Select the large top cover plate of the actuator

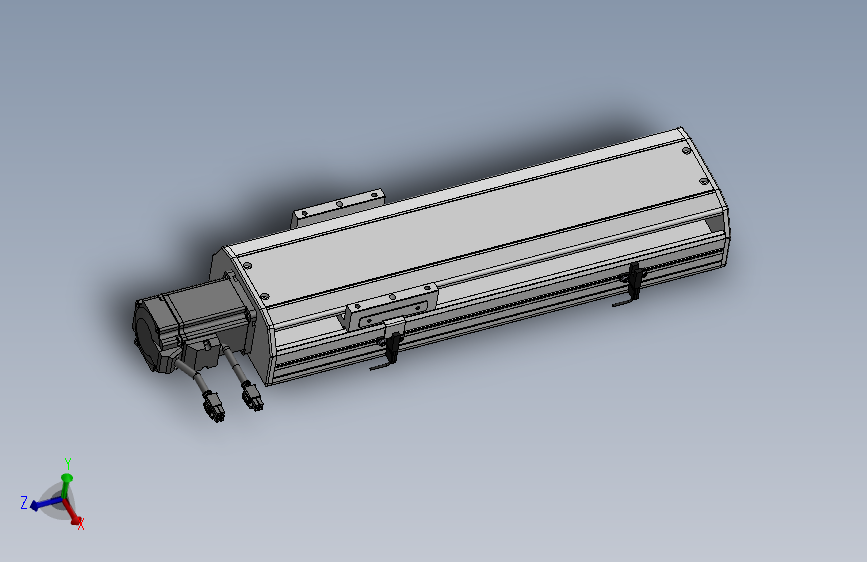coord(476,227)
